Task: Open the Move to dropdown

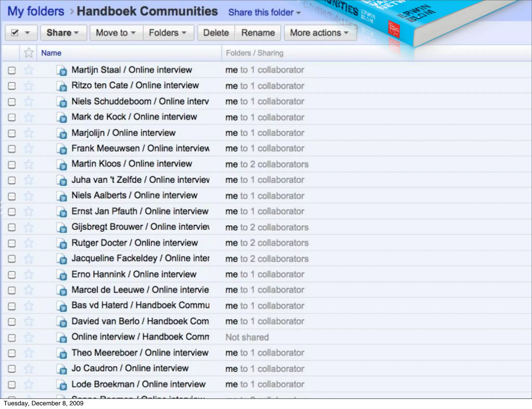Action: pyautogui.click(x=116, y=33)
